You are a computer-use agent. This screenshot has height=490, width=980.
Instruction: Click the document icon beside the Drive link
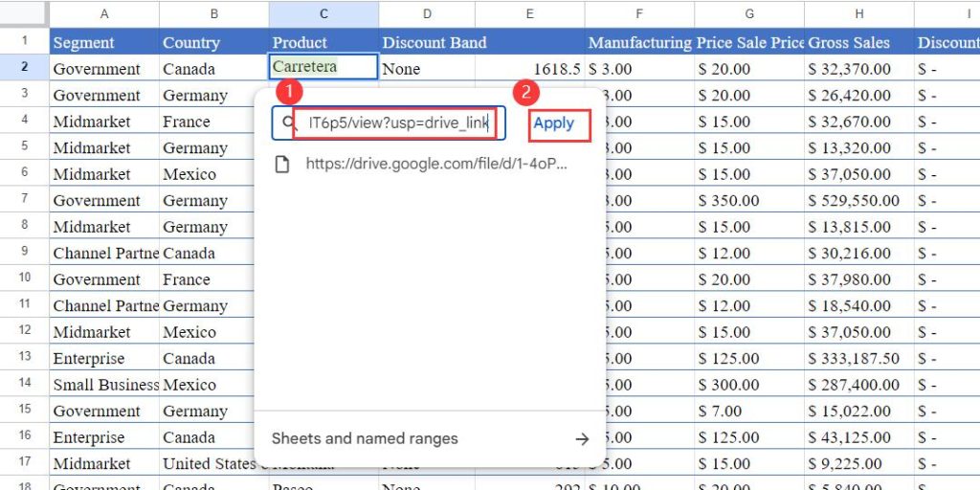coord(282,164)
